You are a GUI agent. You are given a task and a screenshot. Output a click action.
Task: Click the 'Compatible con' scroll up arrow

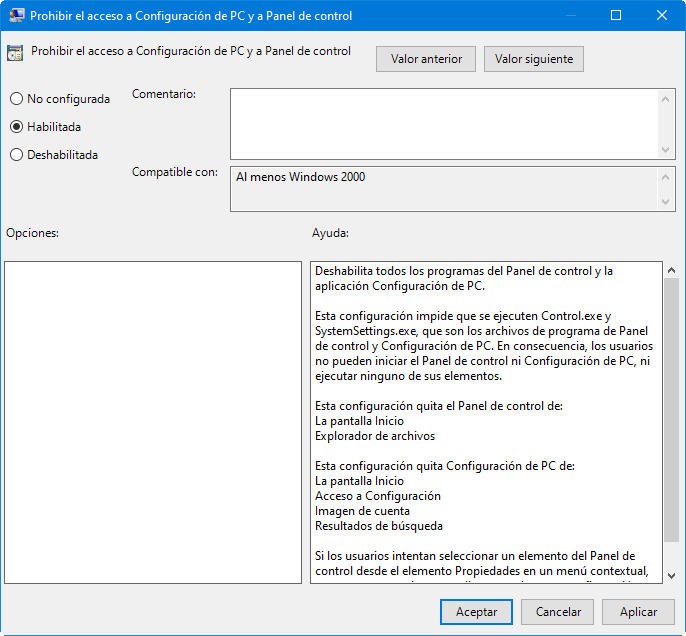[665, 177]
